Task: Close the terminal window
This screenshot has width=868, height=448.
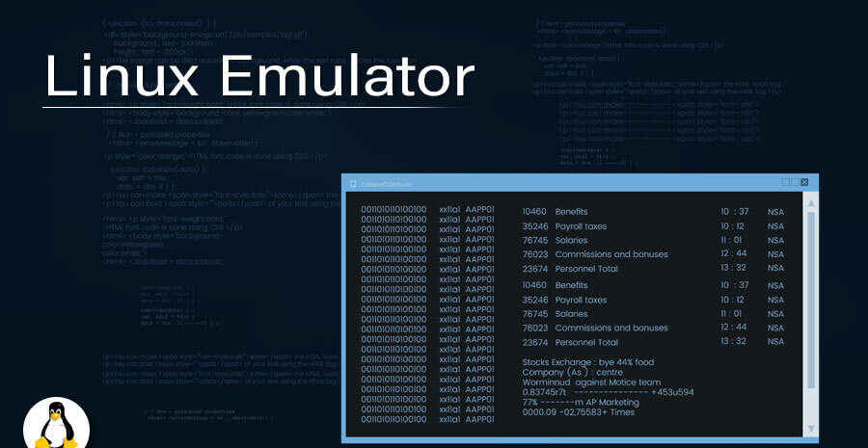Action: 804,182
